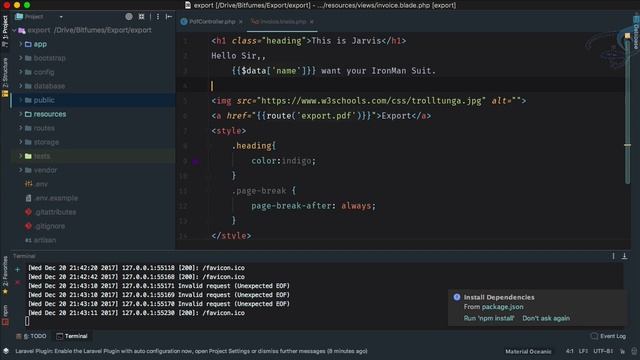Select the routes folder in project tree
This screenshot has width=640, height=360.
(44, 128)
